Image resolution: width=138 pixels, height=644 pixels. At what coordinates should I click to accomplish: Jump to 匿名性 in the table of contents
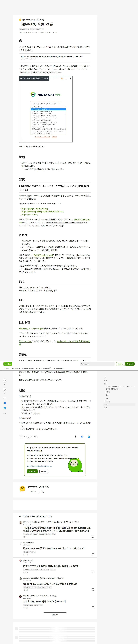pyautogui.click(x=108, y=392)
